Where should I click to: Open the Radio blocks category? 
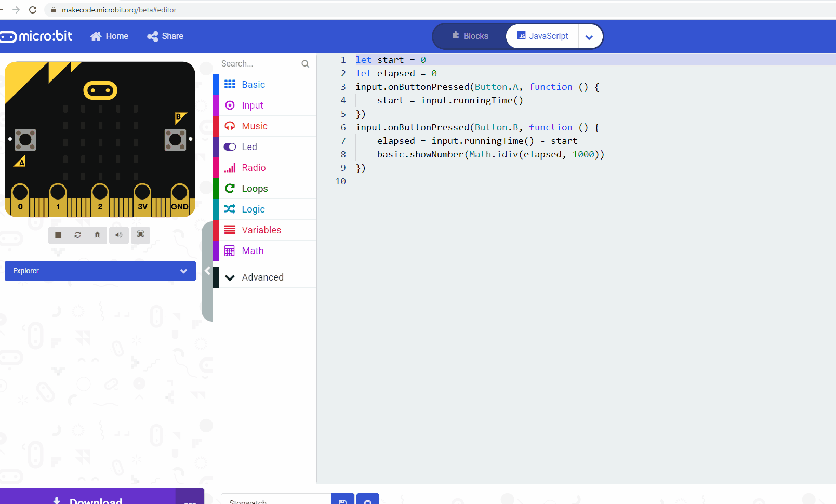point(253,167)
